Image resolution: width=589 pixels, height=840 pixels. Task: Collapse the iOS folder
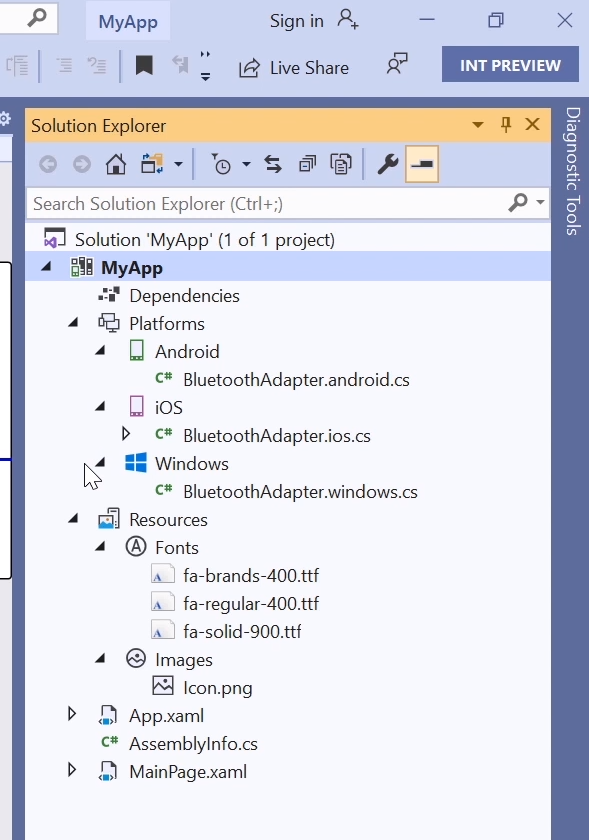pyautogui.click(x=100, y=407)
